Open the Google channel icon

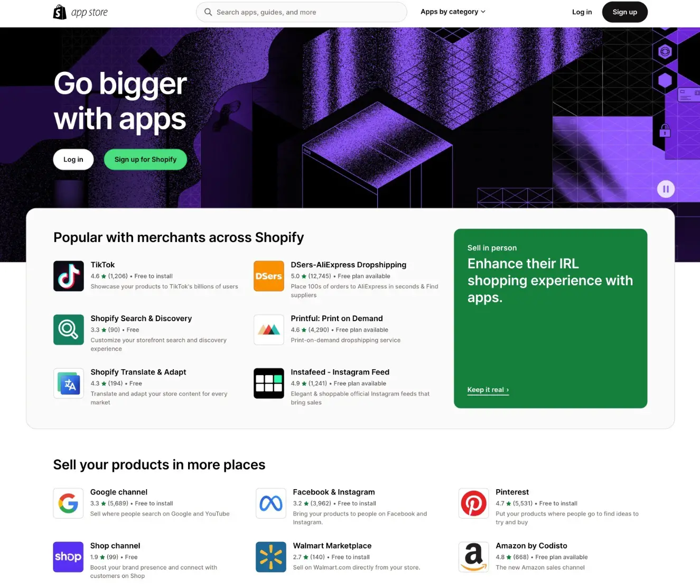pyautogui.click(x=68, y=503)
